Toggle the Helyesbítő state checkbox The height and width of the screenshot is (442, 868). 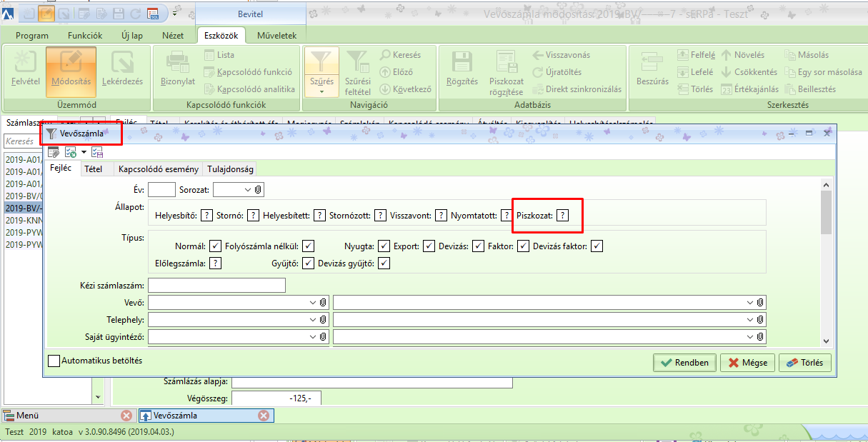tap(206, 214)
